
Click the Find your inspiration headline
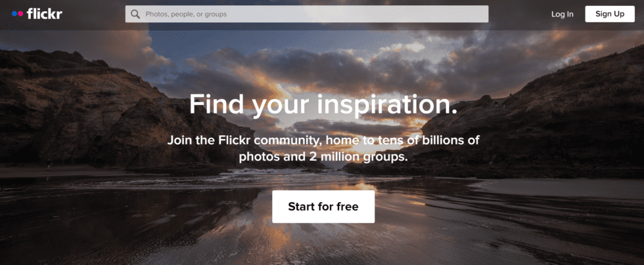pos(323,104)
